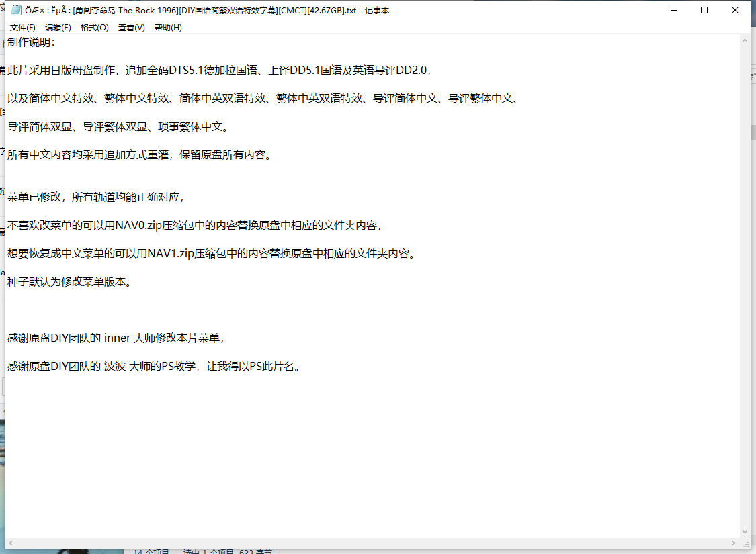Minimize the Notepad window

tap(673, 11)
